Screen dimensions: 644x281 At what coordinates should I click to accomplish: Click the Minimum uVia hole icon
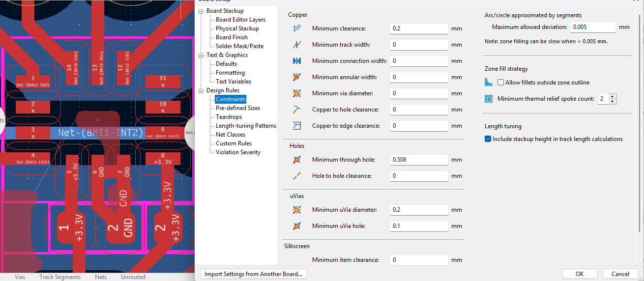[x=296, y=226]
